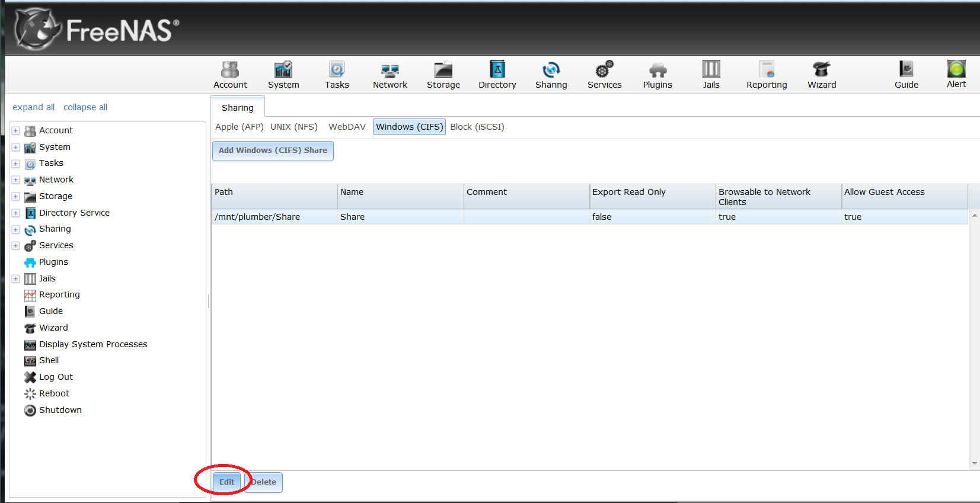
Task: Open the Tasks toolbar icon
Action: tap(337, 70)
